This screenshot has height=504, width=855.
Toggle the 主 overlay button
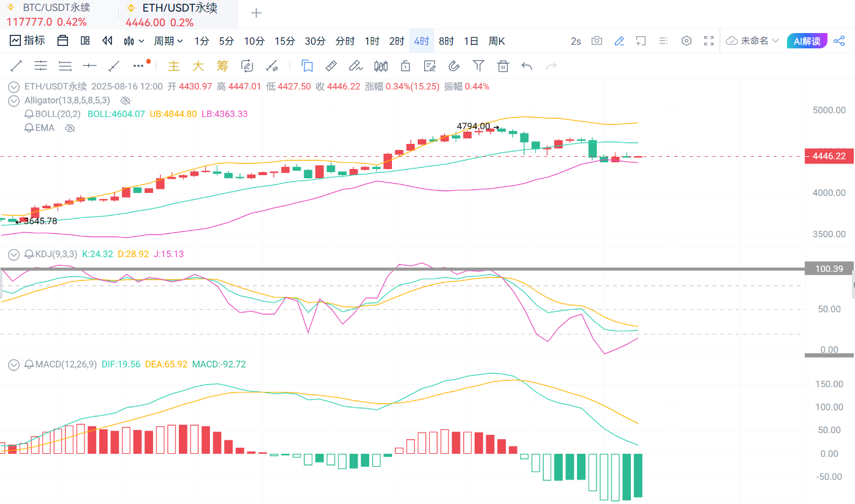pos(174,66)
